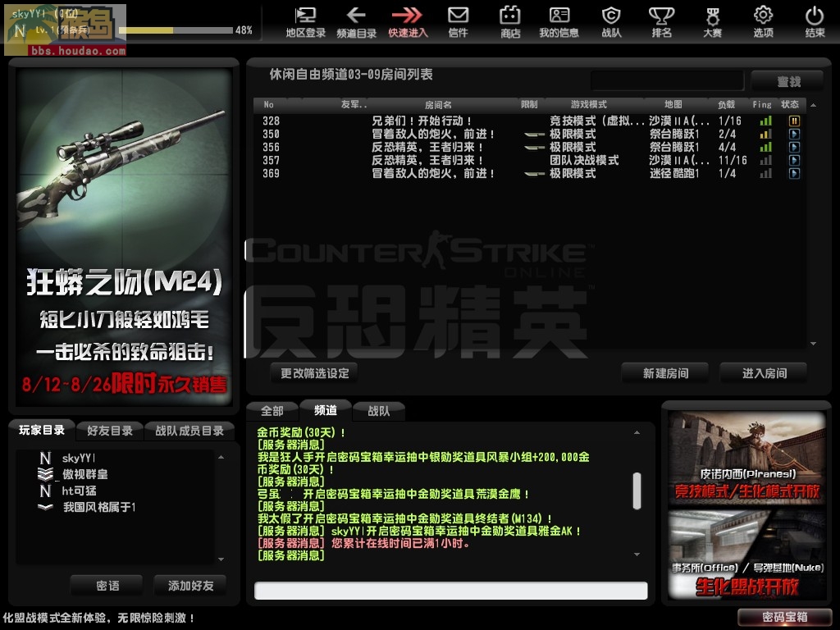Click the knife restriction icon of room 356

(533, 148)
